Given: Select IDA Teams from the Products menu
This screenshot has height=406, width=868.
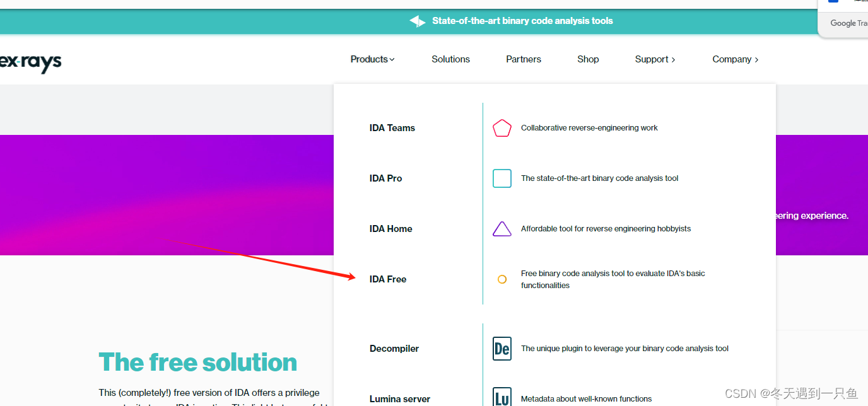Looking at the screenshot, I should point(392,128).
